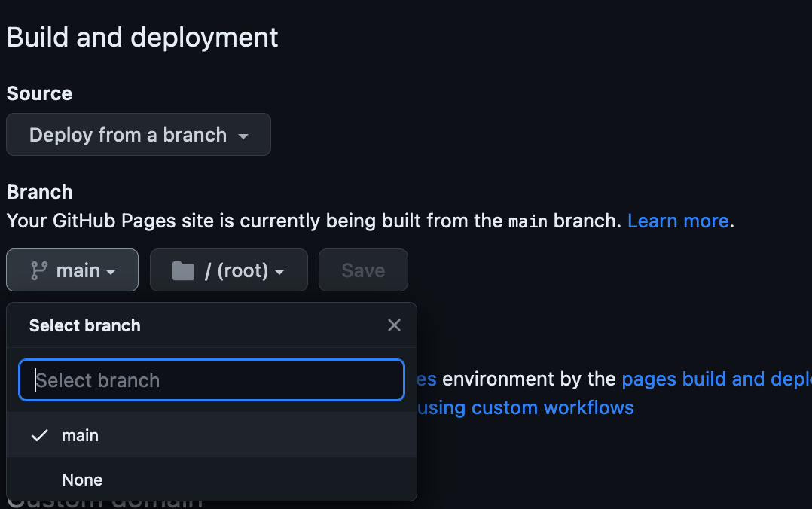
Task: Choose main in the branch list
Action: click(x=211, y=435)
